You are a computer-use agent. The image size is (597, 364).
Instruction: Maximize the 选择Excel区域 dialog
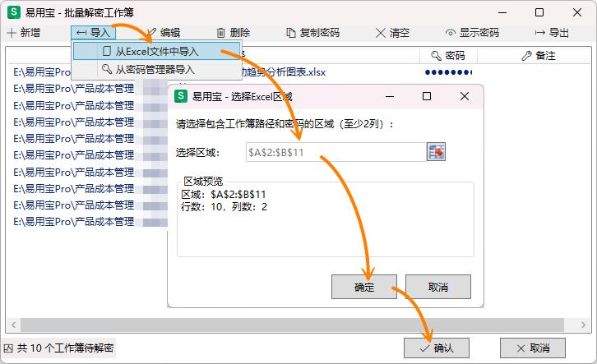[427, 96]
